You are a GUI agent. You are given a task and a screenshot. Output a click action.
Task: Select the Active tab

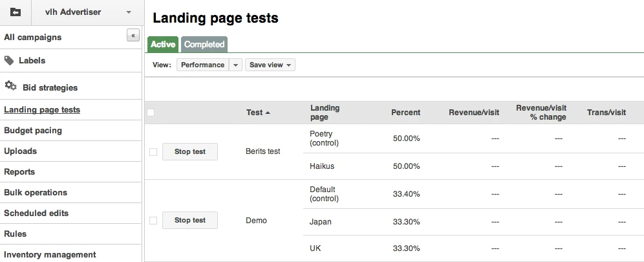pyautogui.click(x=163, y=45)
